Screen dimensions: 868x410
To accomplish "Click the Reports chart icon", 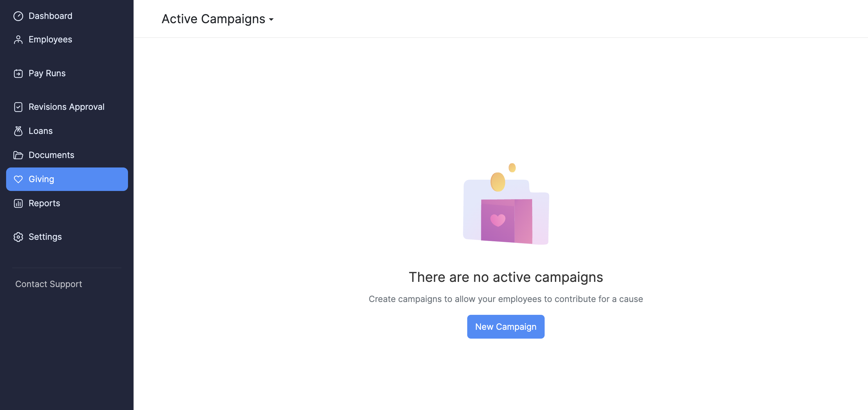I will click(18, 203).
